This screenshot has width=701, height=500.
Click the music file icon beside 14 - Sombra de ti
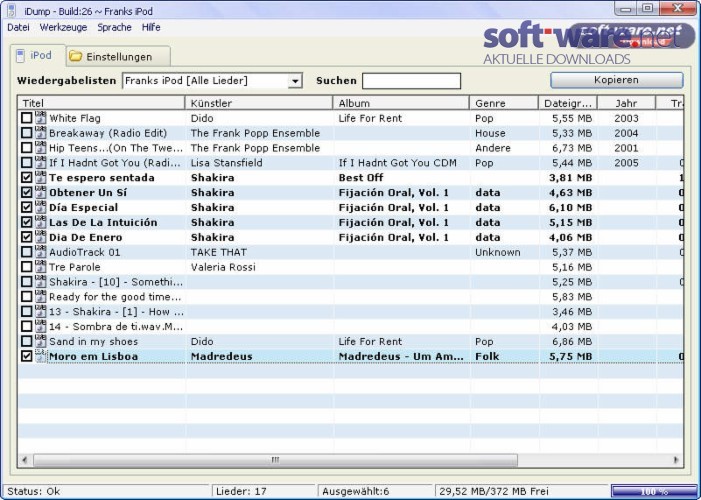tap(41, 326)
